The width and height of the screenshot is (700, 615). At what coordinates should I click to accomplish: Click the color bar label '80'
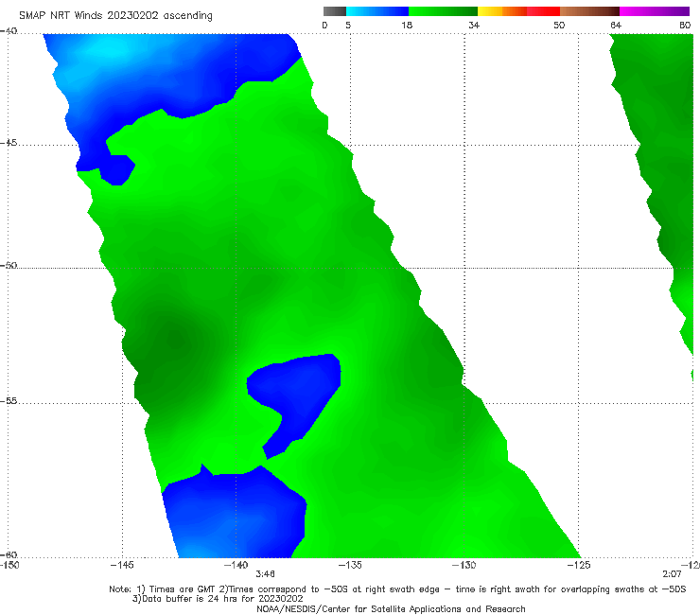[685, 26]
